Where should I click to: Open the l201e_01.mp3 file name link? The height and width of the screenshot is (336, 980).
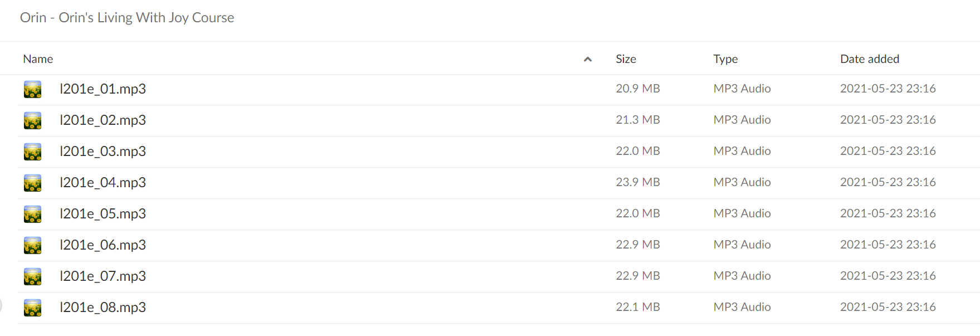pos(103,89)
